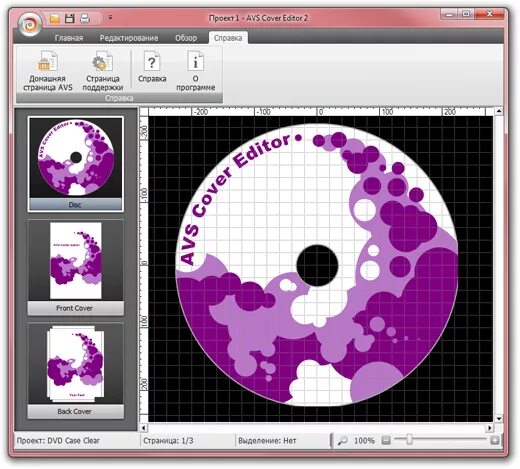
Task: Click the horizontal scrollbar left arrow
Action: [144, 428]
